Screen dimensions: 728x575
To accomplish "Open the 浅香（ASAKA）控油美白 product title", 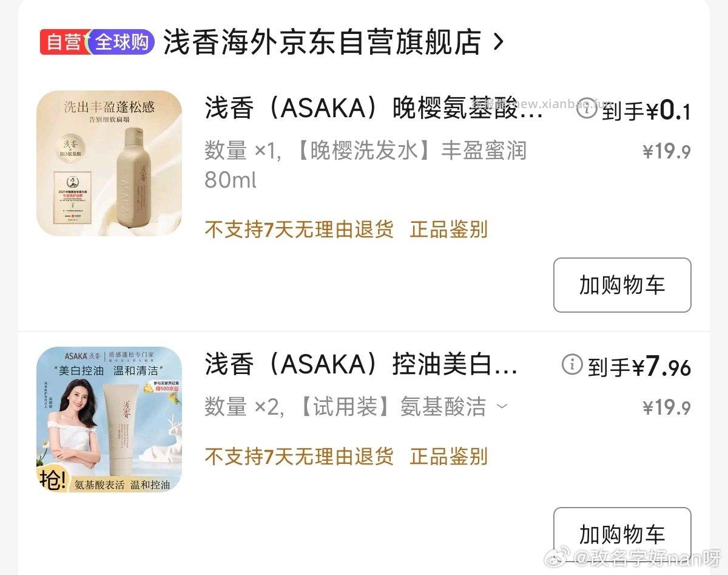I will point(361,366).
